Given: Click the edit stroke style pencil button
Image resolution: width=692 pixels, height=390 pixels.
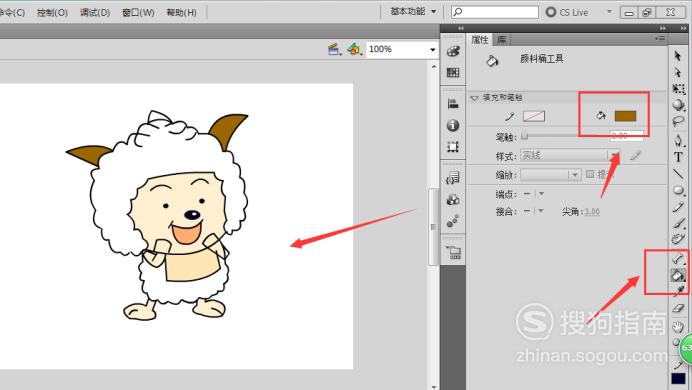Looking at the screenshot, I should point(635,155).
